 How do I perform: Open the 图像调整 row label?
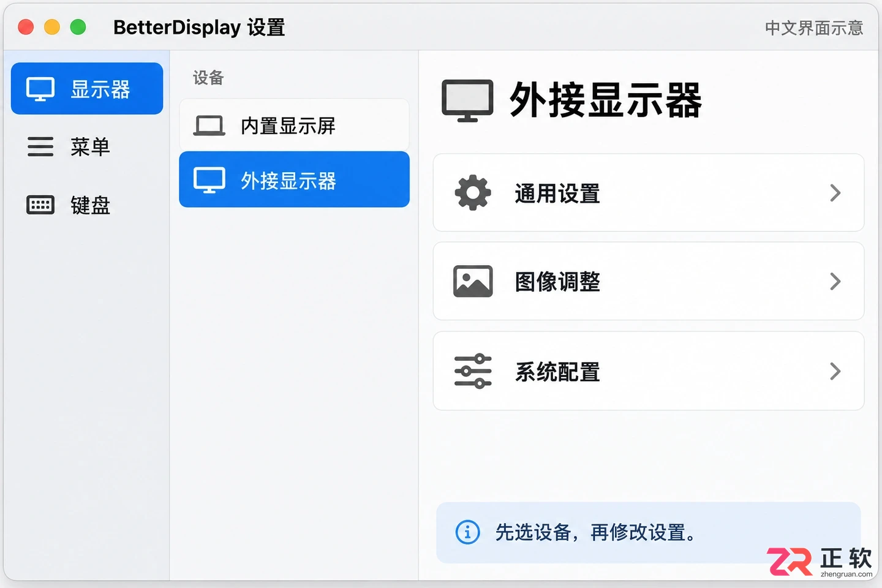557,282
